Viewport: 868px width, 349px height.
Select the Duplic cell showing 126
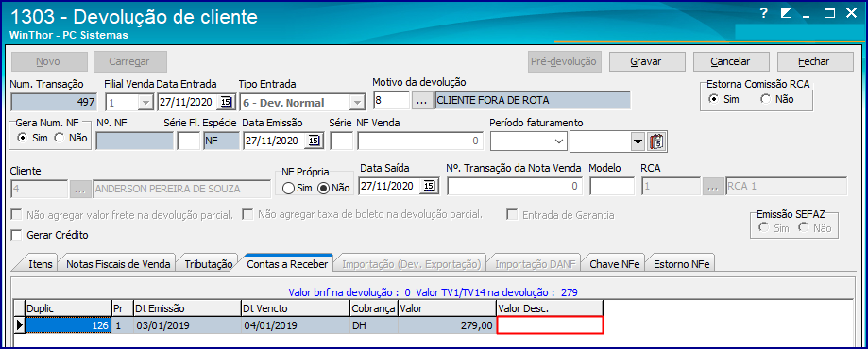click(69, 325)
